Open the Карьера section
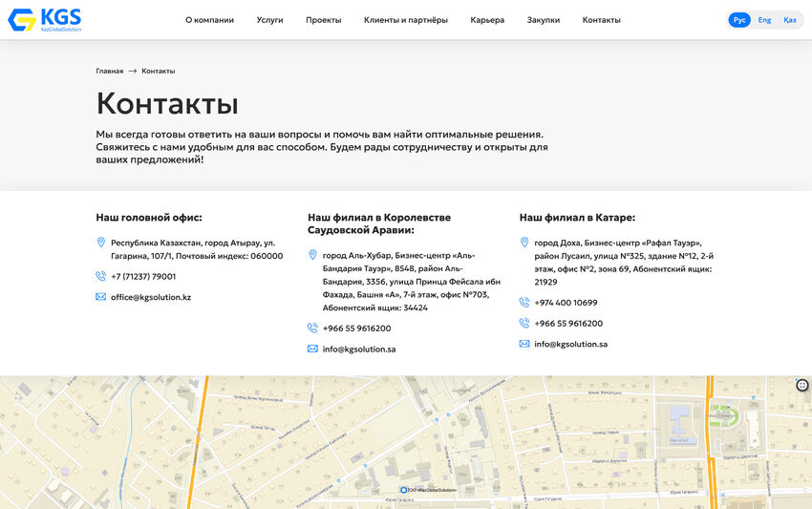812x509 pixels. (x=487, y=20)
